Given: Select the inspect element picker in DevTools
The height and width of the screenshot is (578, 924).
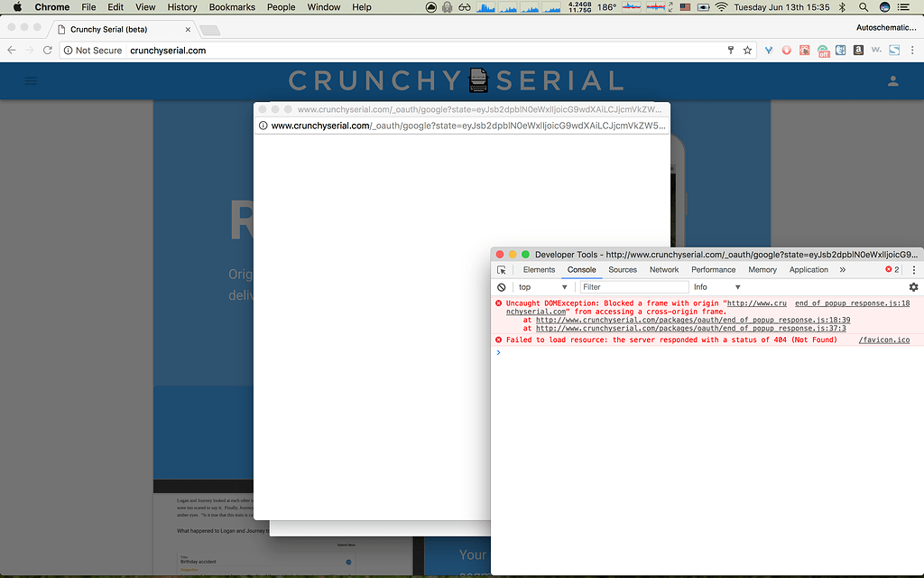Looking at the screenshot, I should click(x=502, y=269).
